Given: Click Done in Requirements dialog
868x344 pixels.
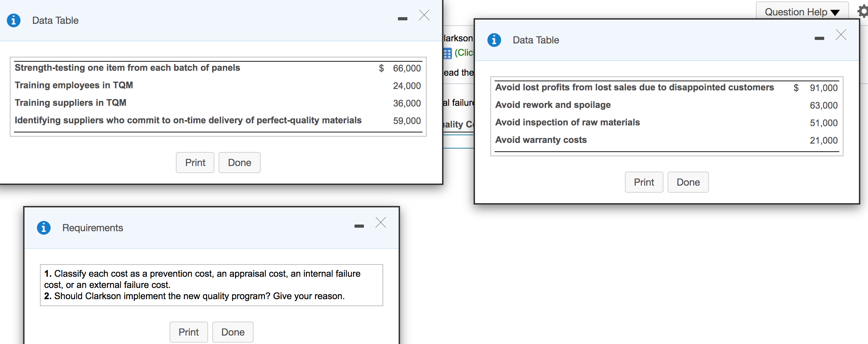Looking at the screenshot, I should point(233,332).
